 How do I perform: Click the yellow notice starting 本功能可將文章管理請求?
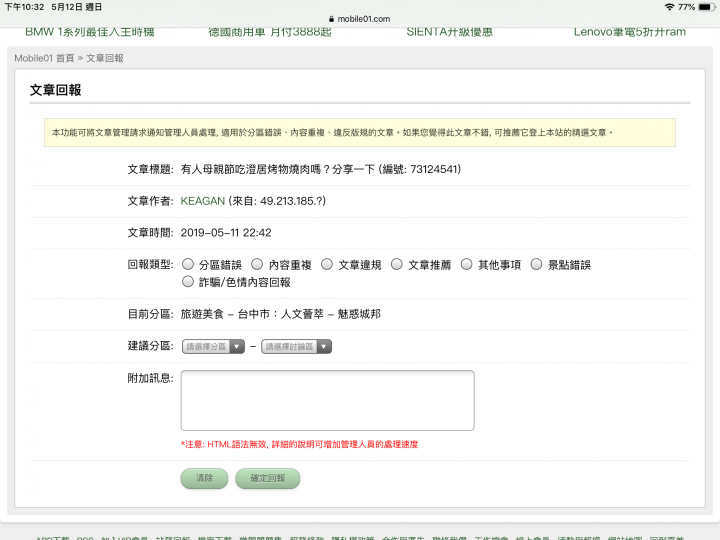click(x=360, y=133)
